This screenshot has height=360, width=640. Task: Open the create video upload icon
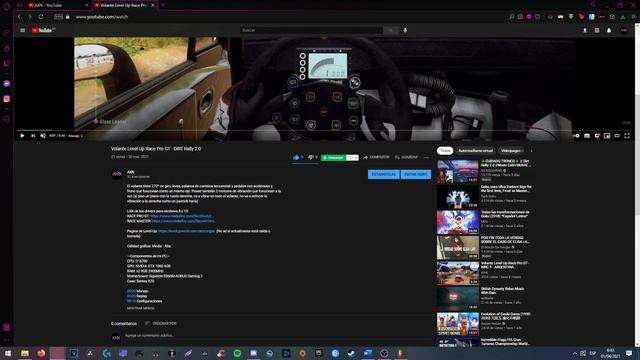click(x=585, y=30)
